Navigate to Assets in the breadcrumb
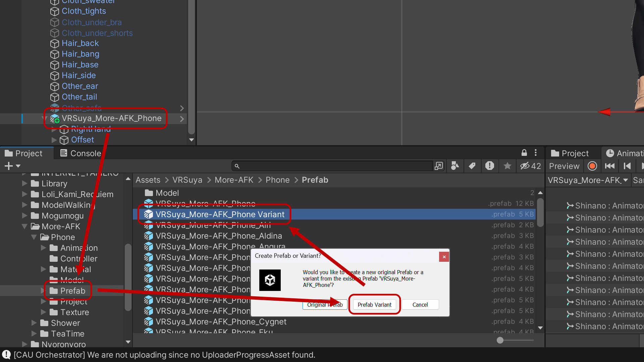This screenshot has height=362, width=644. (x=148, y=180)
